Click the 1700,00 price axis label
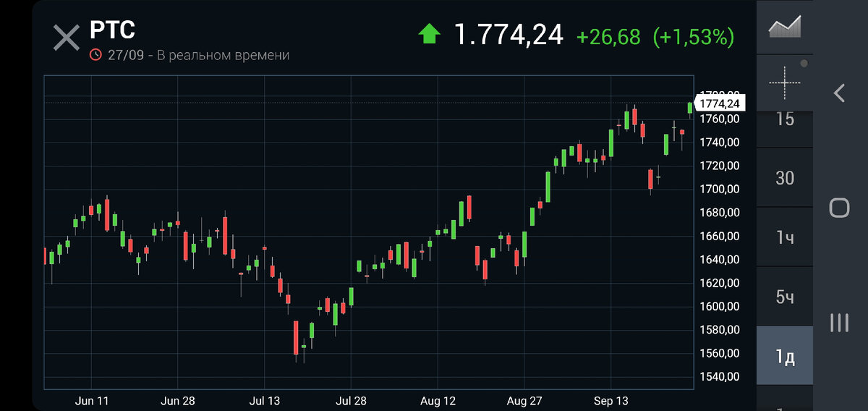Image resolution: width=868 pixels, height=411 pixels. click(x=719, y=189)
